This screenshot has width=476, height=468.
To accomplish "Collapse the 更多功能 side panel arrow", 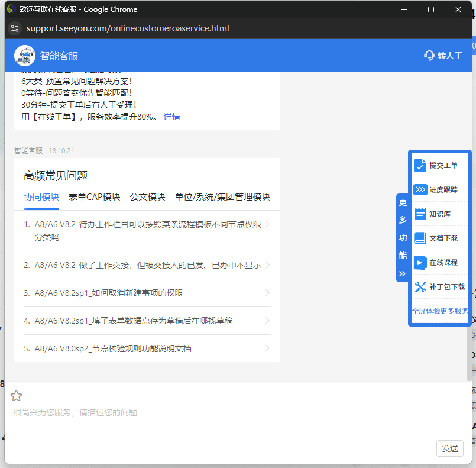I will [x=402, y=273].
